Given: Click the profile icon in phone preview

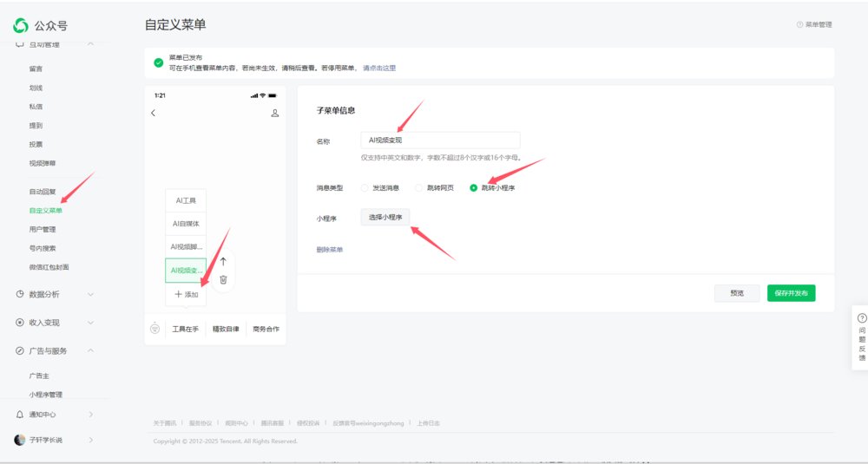Looking at the screenshot, I should pyautogui.click(x=275, y=113).
